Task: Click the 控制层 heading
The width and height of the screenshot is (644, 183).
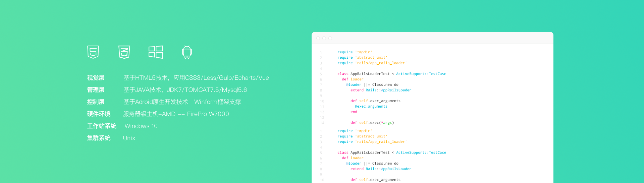Action: click(96, 102)
